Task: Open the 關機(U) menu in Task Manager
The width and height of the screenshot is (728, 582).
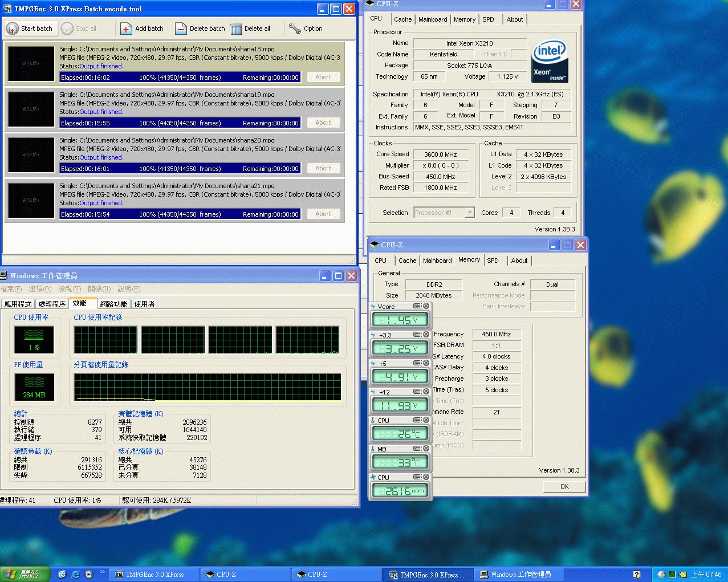Action: [x=99, y=289]
